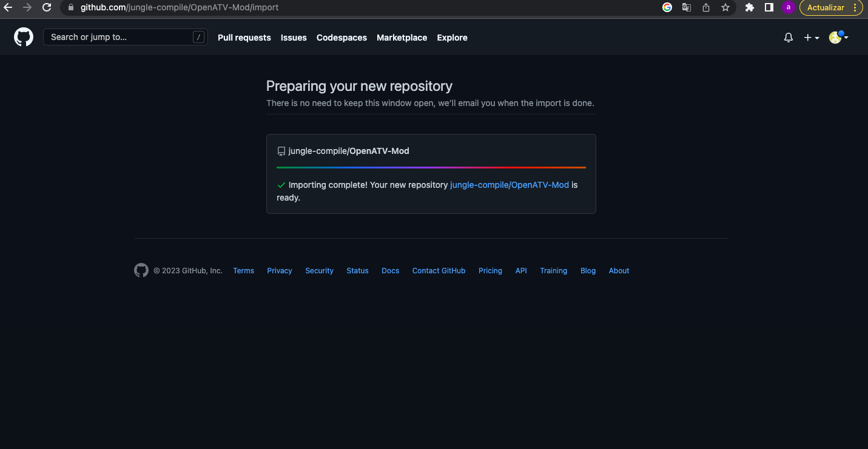Open the user avatar dropdown menu

click(x=838, y=38)
